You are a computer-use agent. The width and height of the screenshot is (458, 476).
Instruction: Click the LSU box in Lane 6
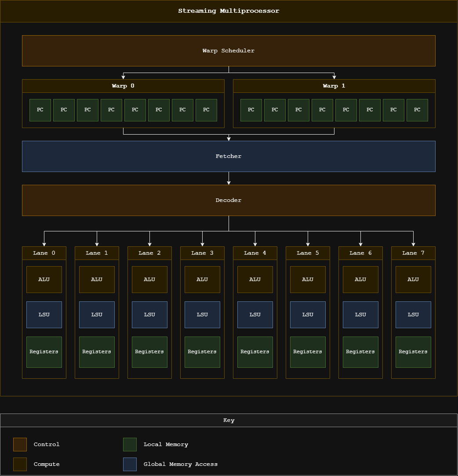coord(360,315)
